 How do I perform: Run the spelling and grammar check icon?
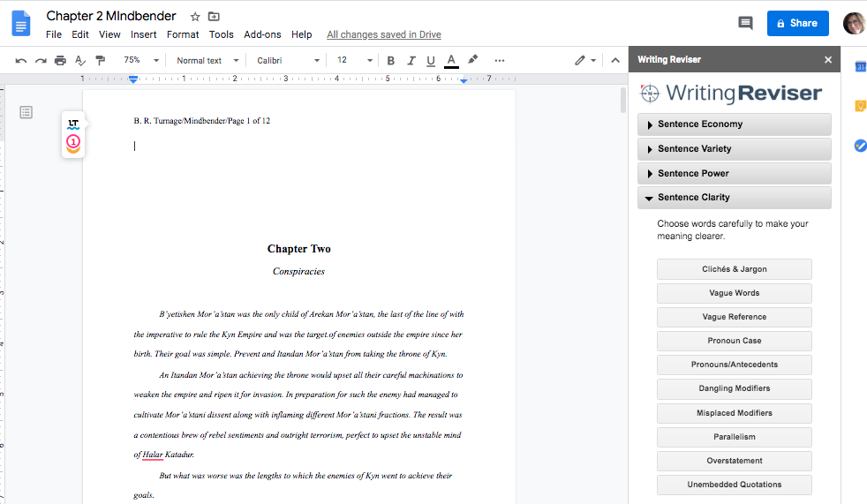tap(80, 61)
